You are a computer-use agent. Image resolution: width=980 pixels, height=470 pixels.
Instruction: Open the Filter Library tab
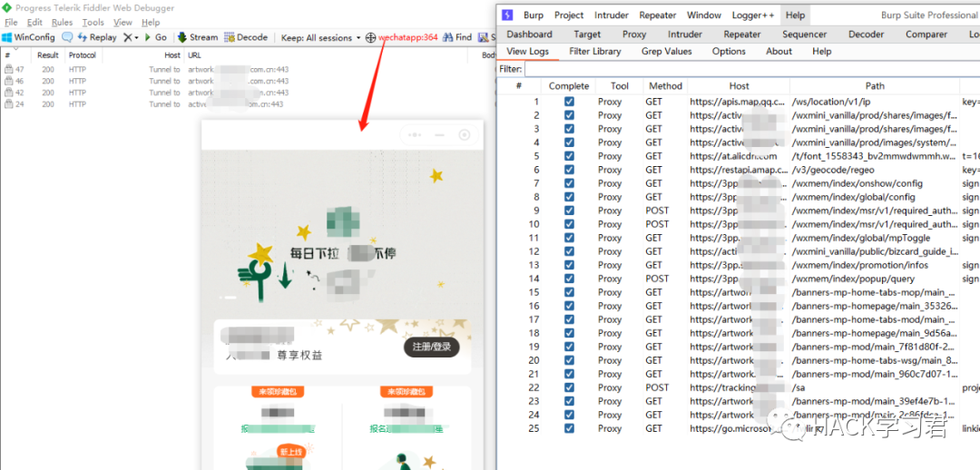coord(594,52)
